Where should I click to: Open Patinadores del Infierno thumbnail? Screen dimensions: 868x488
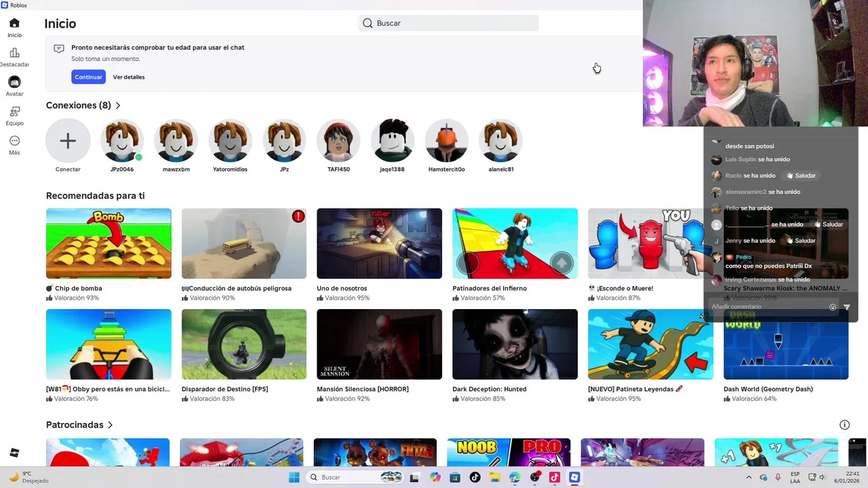coord(515,243)
